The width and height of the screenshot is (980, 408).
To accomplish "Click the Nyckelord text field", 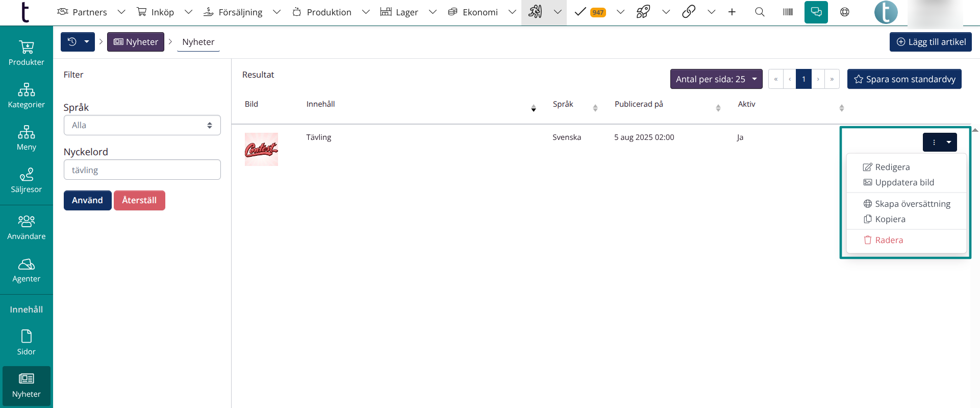I will [x=142, y=170].
